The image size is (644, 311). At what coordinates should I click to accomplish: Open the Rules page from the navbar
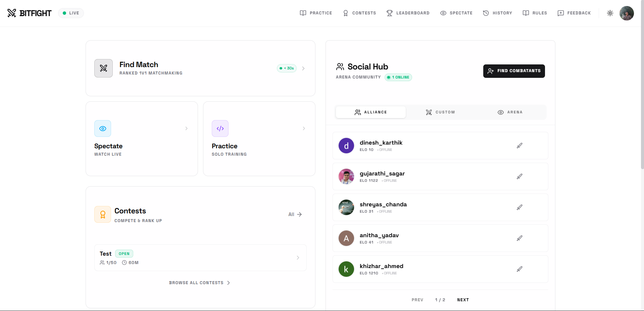526,13
